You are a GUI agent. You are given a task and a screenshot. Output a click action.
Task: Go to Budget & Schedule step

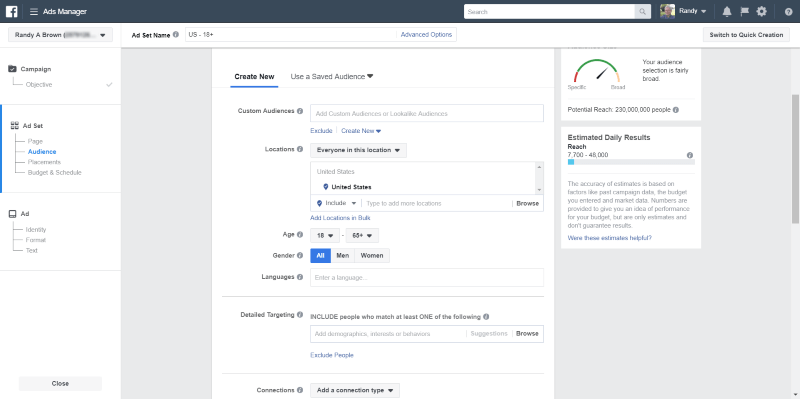[x=54, y=172]
